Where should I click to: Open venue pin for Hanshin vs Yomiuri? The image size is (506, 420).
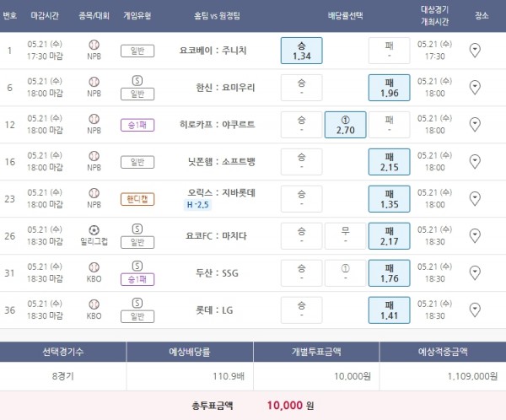point(474,87)
